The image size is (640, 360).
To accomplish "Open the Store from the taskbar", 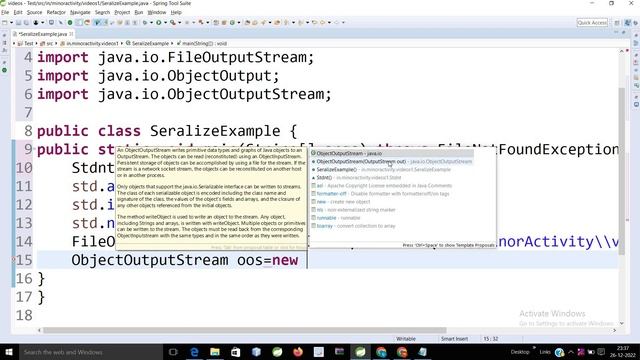I will (236, 352).
